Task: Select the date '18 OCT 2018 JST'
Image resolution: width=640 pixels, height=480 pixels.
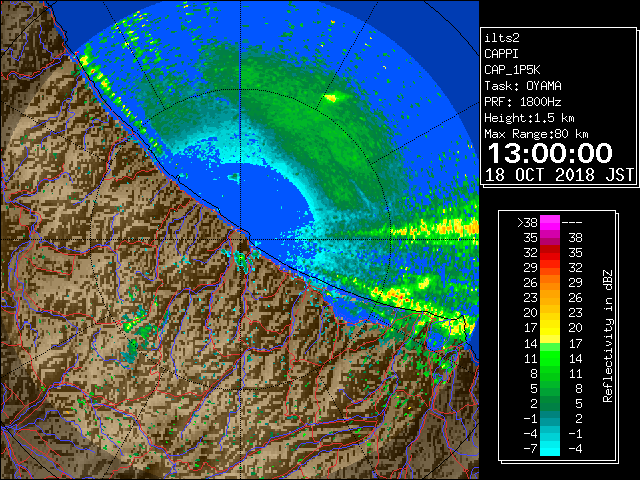Action: coord(559,175)
